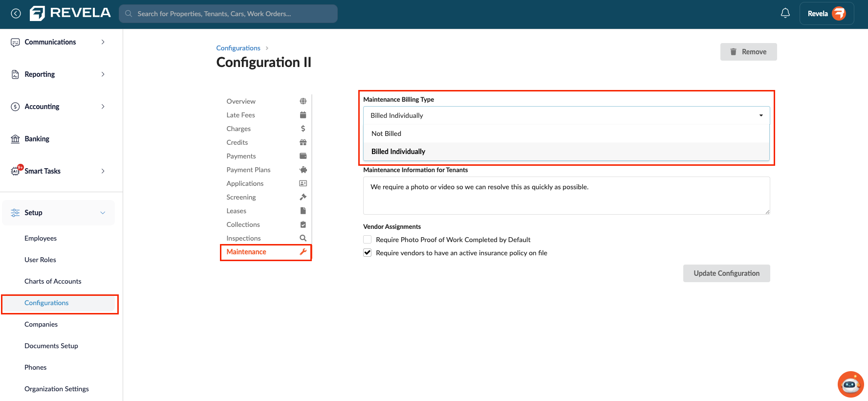Click the Banking building icon
The width and height of the screenshot is (868, 401).
15,139
